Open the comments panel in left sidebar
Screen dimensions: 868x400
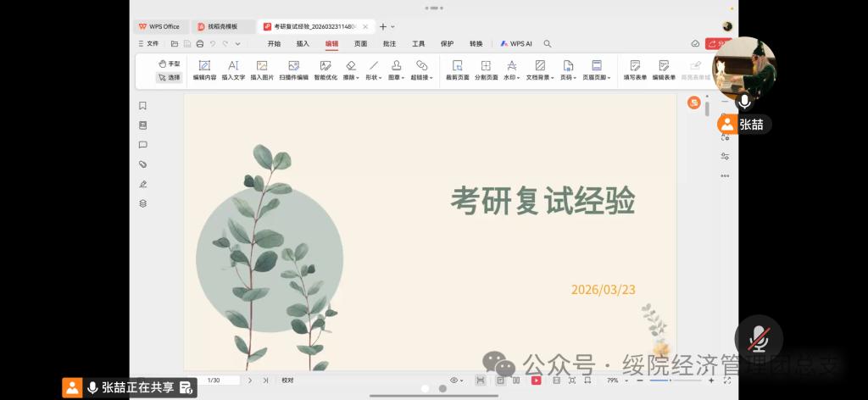point(142,145)
